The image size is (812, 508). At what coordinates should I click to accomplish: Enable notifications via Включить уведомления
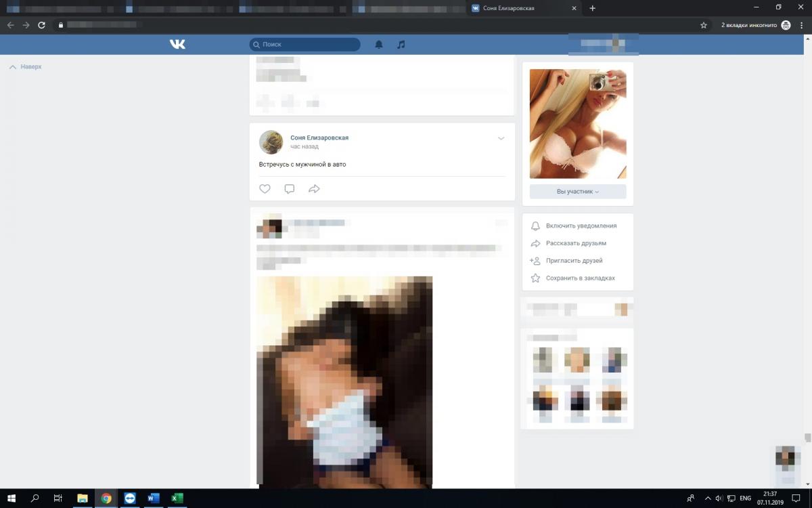pos(581,226)
